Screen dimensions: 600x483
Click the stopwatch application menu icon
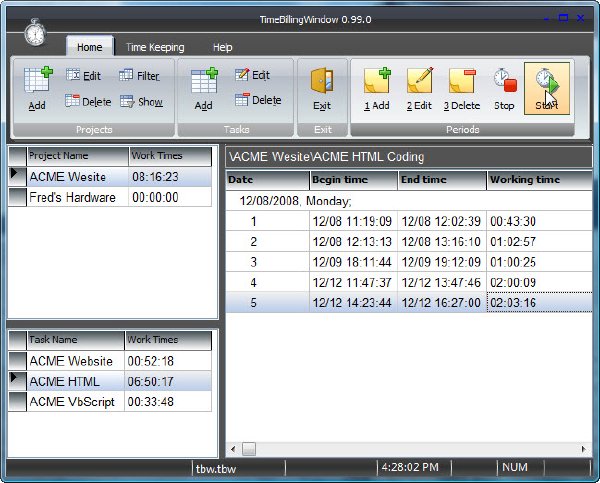[35, 33]
